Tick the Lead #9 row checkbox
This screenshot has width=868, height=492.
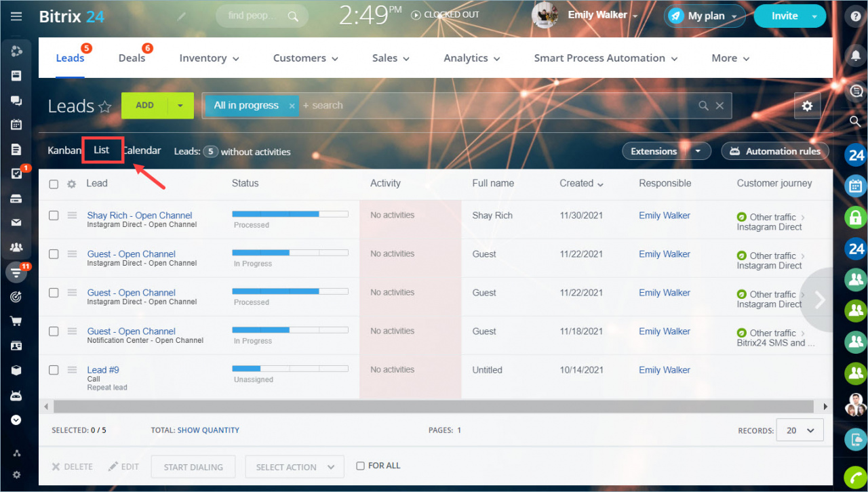click(54, 370)
